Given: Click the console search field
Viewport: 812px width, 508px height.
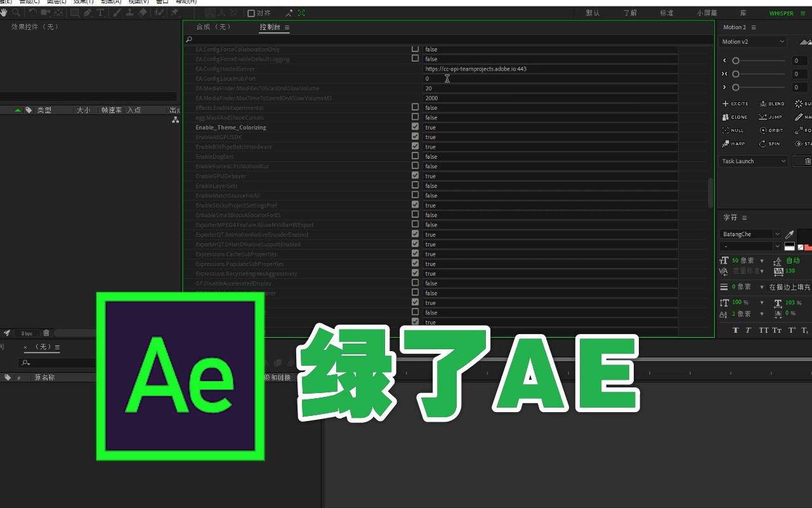Looking at the screenshot, I should coord(449,39).
